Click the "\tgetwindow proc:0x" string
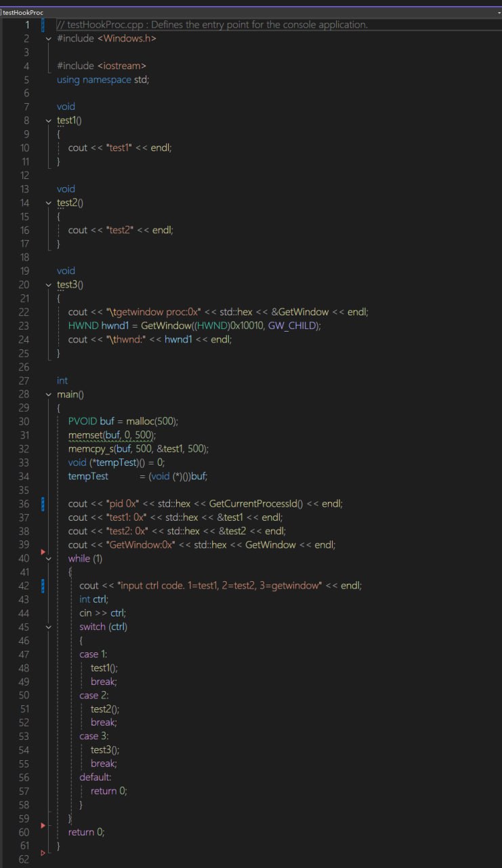502x868 pixels. 154,312
